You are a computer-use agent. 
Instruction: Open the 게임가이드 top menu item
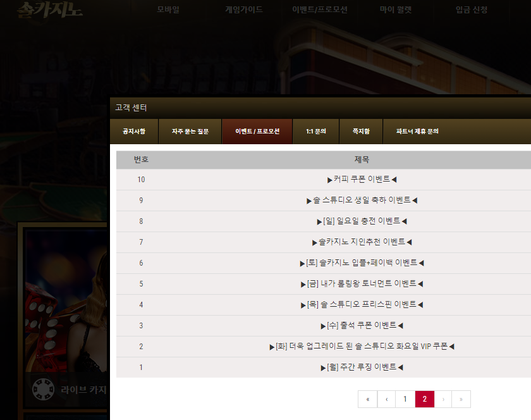point(244,9)
